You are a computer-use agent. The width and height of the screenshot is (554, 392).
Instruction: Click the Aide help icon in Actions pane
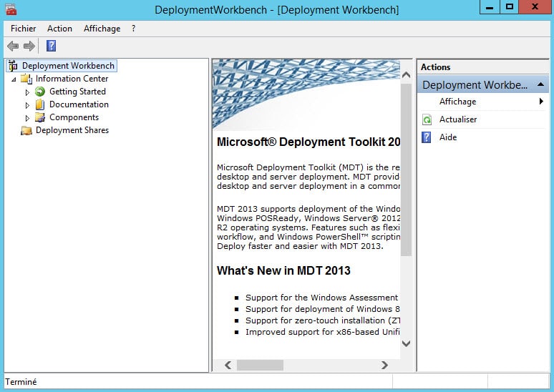tap(427, 137)
